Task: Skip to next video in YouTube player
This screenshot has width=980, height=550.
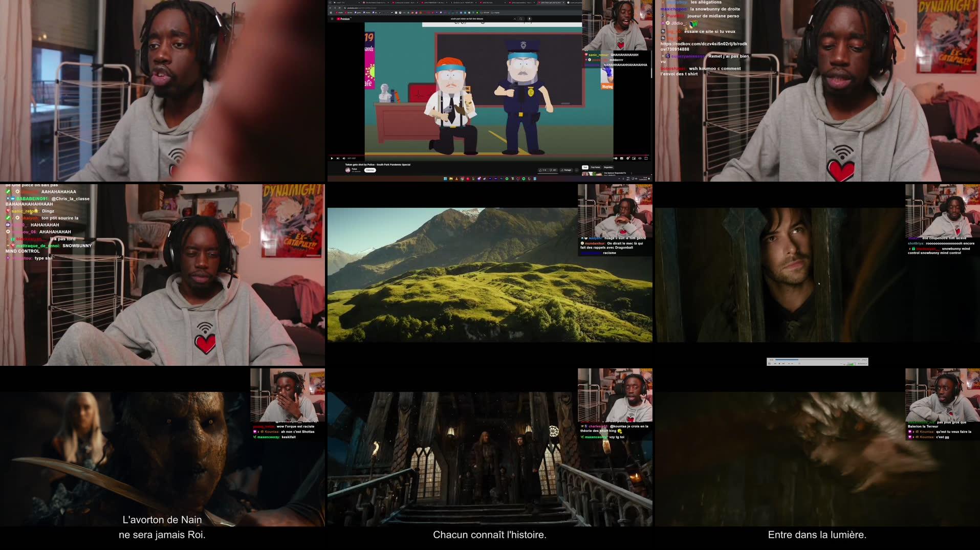Action: coord(338,158)
